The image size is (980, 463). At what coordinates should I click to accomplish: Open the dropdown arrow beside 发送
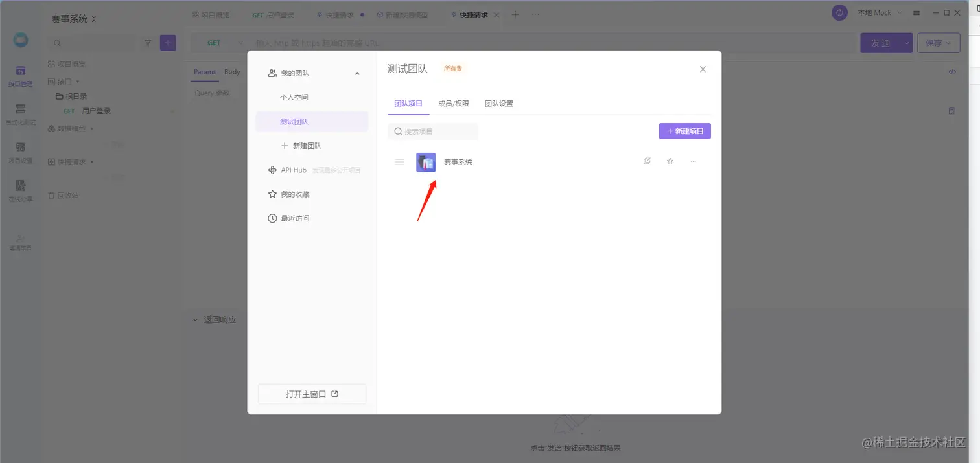pos(907,43)
